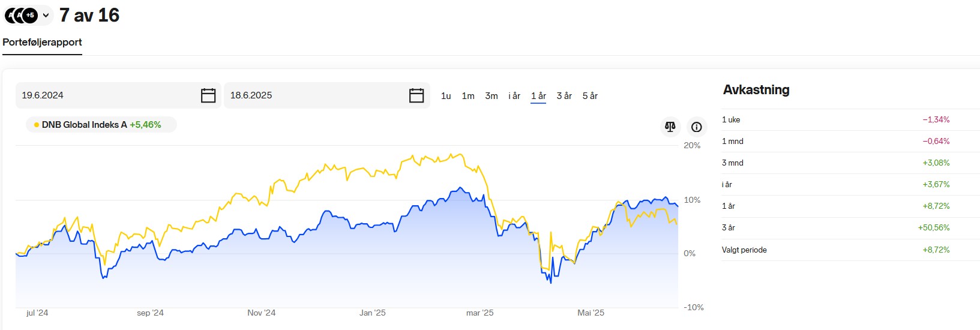Viewport: 980px width, 330px height.
Task: Select the 1u time range
Action: click(x=446, y=96)
